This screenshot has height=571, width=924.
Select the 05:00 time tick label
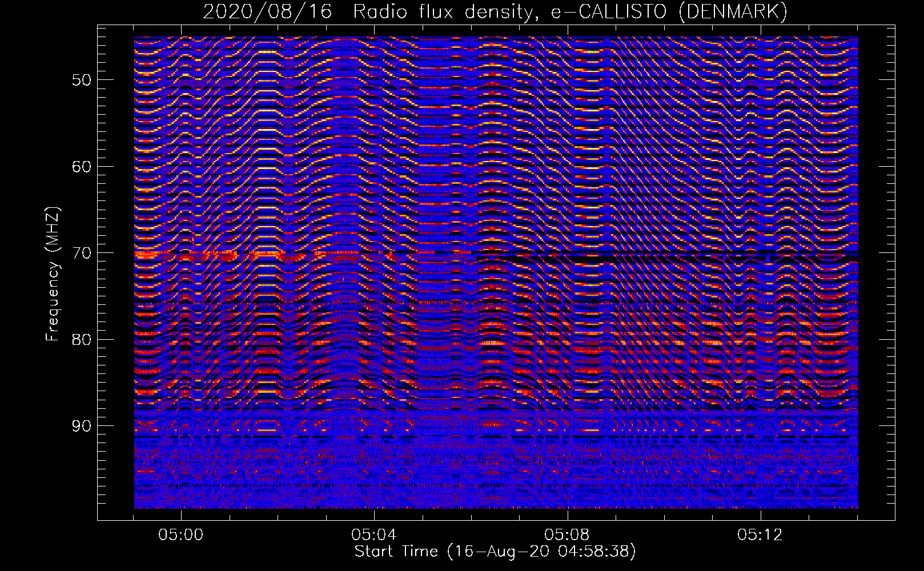pyautogui.click(x=181, y=535)
